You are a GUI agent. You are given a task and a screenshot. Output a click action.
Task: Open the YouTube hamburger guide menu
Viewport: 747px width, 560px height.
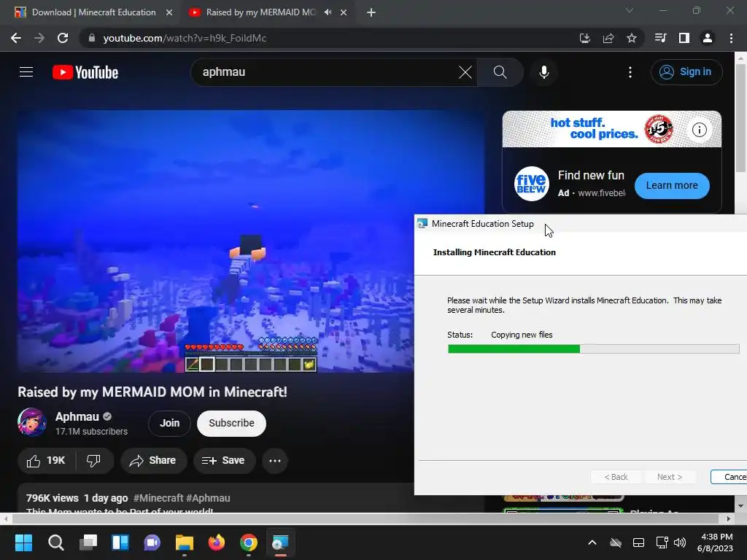(26, 72)
